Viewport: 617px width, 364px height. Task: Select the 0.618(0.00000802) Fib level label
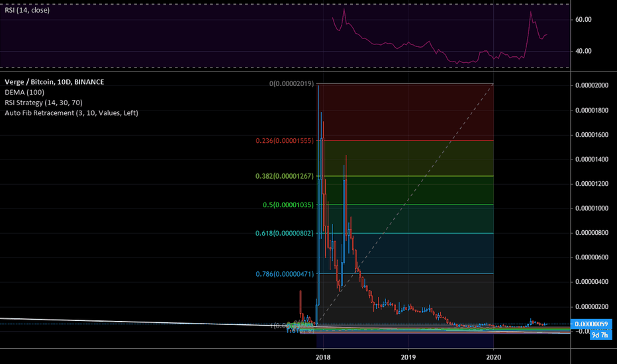pos(285,233)
